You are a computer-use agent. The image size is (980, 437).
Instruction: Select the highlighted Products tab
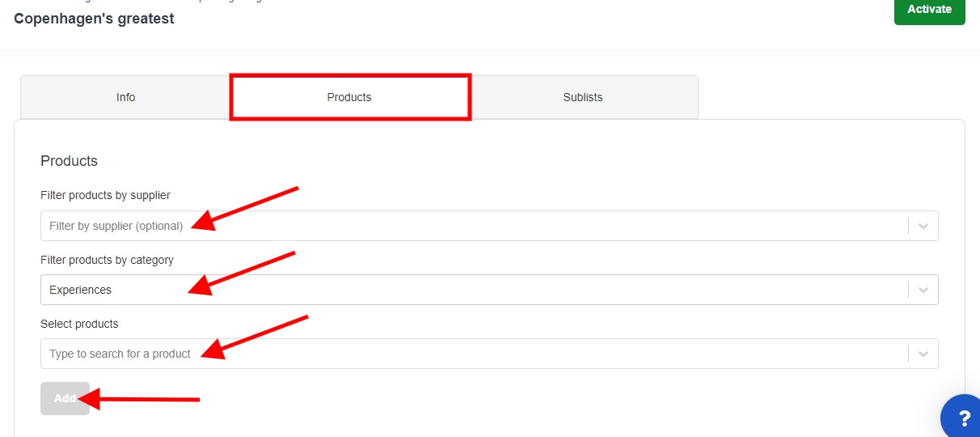349,97
